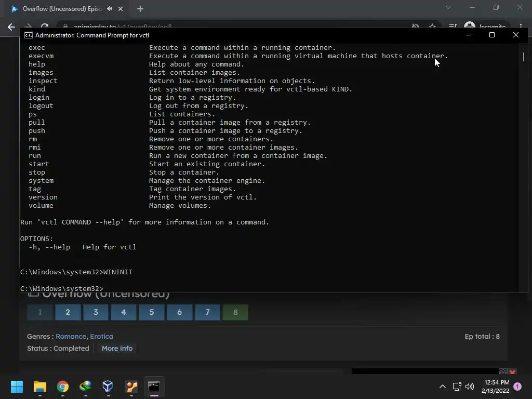Select episode 5 button
The height and width of the screenshot is (399, 532).
point(152,312)
